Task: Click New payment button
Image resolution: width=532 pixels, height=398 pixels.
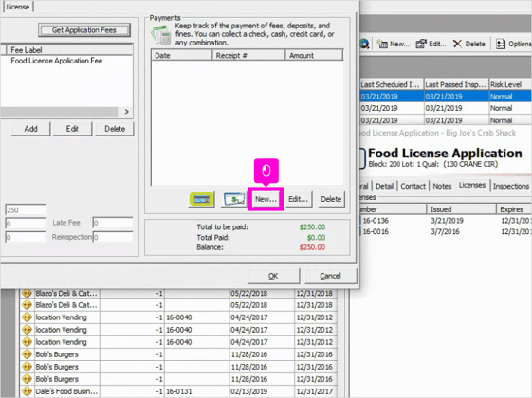Action: [x=266, y=199]
